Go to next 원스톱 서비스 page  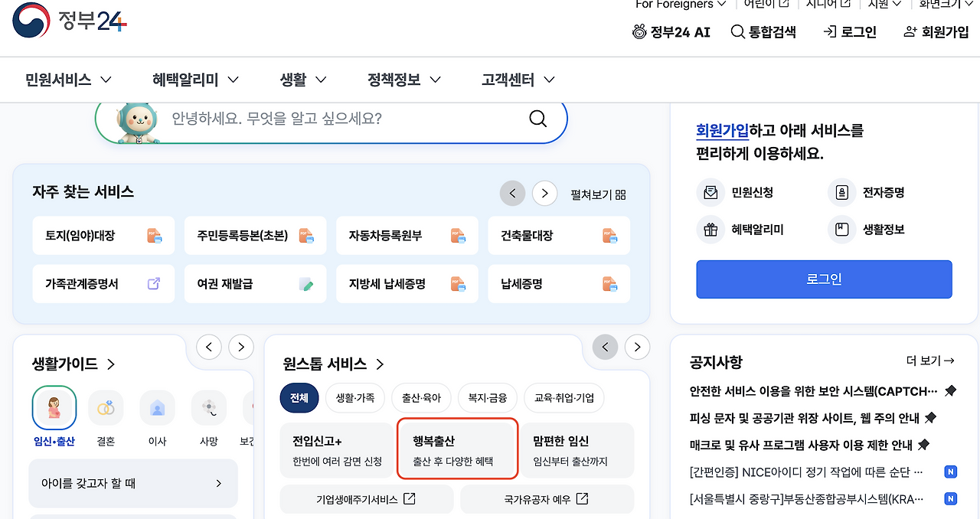point(637,347)
